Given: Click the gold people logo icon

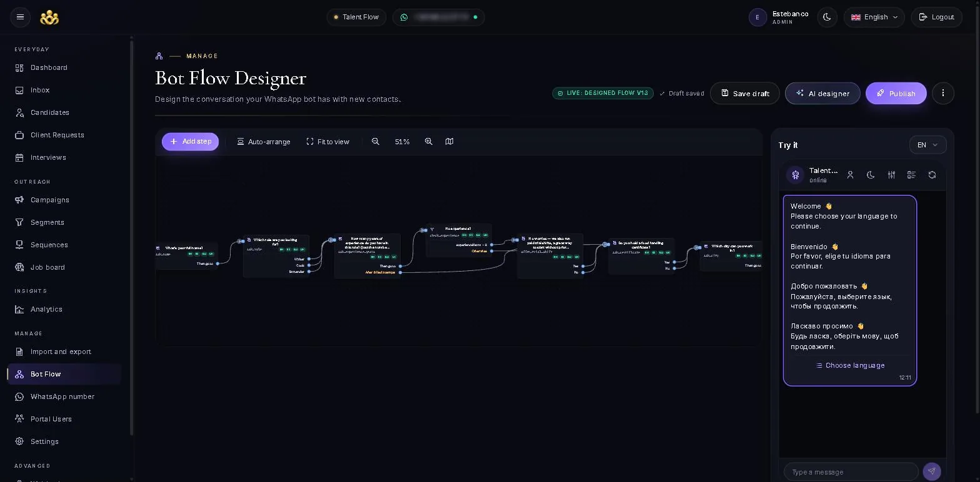Looking at the screenshot, I should click(49, 17).
